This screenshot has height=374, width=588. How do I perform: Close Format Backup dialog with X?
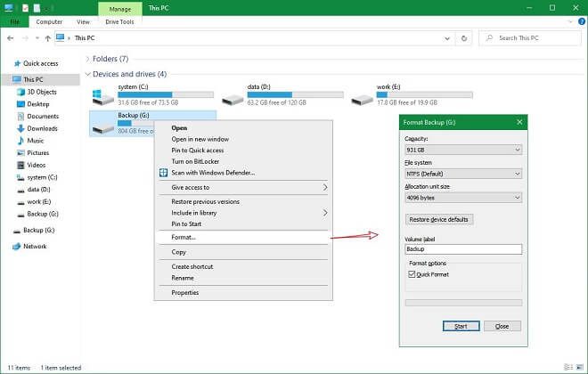[x=519, y=122]
